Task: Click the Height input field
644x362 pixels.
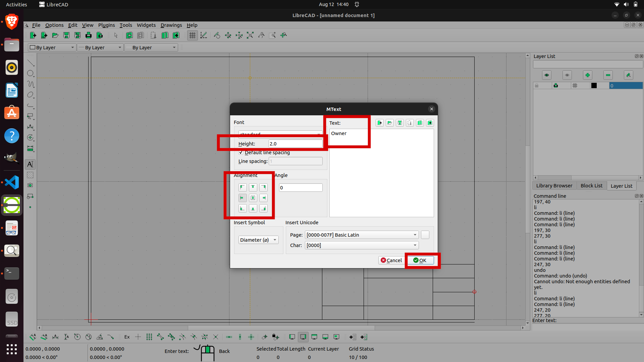Action: point(296,144)
